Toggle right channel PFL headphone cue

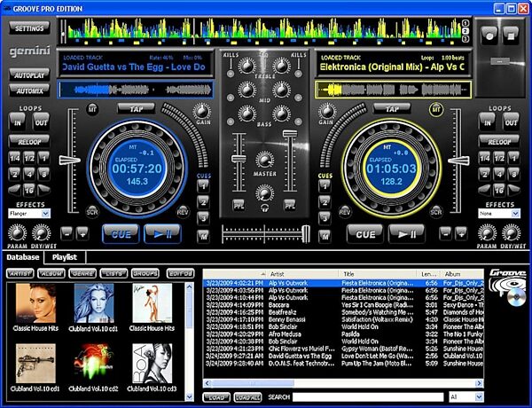coord(290,206)
